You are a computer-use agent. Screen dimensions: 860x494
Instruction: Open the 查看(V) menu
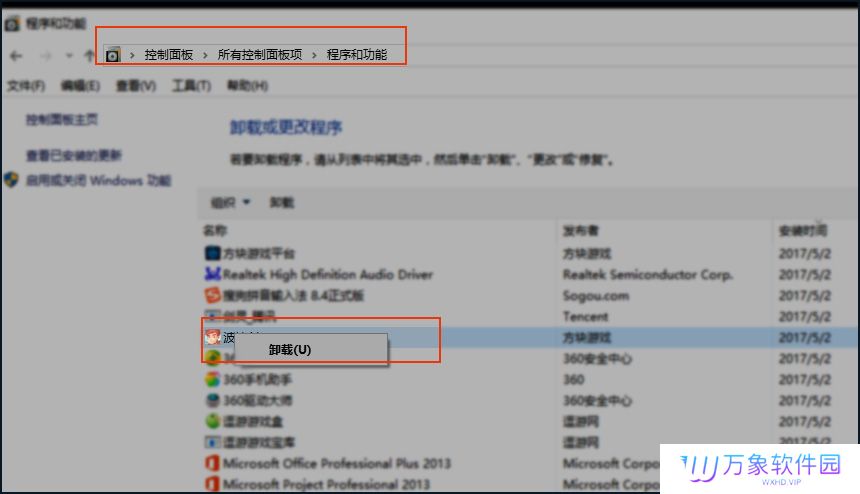point(136,86)
